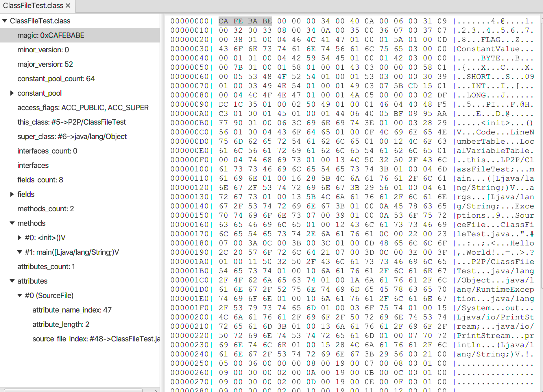The height and width of the screenshot is (392, 543).
Task: Click the highlighted CA FE BA BE bytes
Action: click(x=245, y=21)
